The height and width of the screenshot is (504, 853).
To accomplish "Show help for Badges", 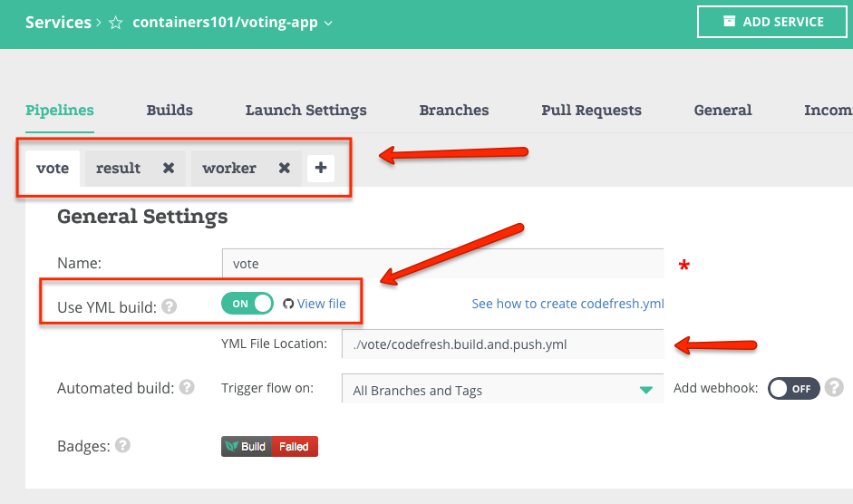I will (123, 445).
